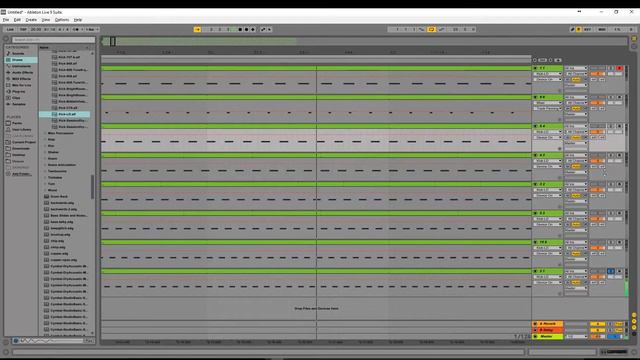The width and height of the screenshot is (640, 360).
Task: Click the Set locator button
Action: (x=542, y=60)
